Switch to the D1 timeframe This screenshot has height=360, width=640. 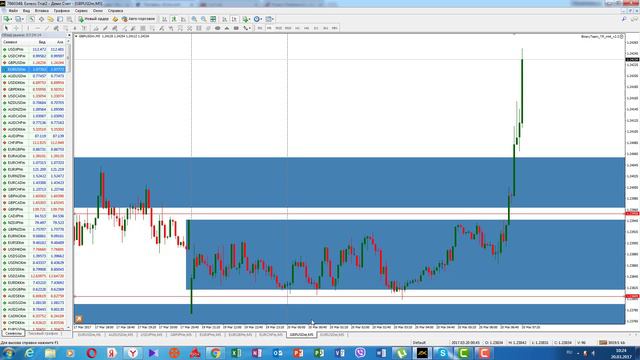click(x=316, y=28)
